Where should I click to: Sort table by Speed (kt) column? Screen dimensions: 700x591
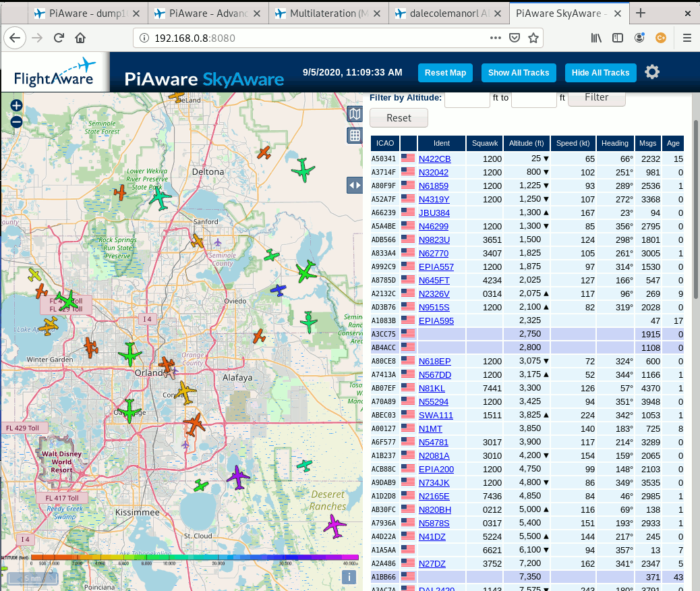coord(573,144)
